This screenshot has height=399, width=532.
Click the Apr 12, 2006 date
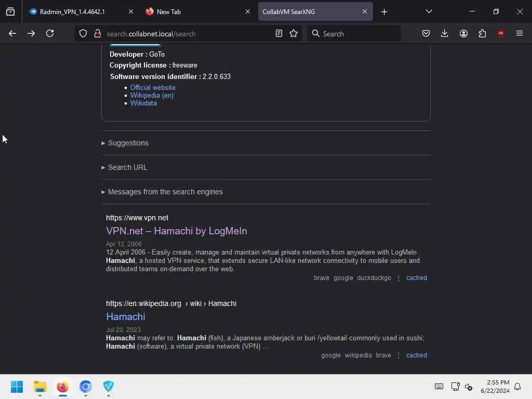(124, 244)
